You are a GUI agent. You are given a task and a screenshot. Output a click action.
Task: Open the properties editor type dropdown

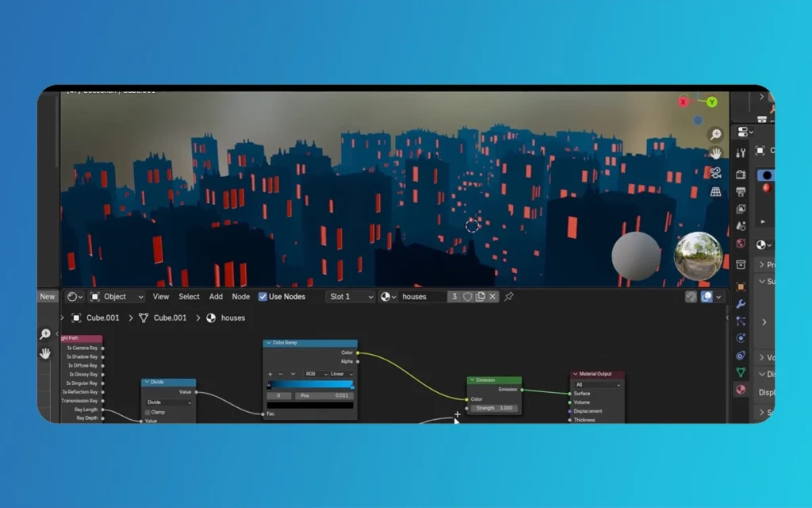pos(745,133)
